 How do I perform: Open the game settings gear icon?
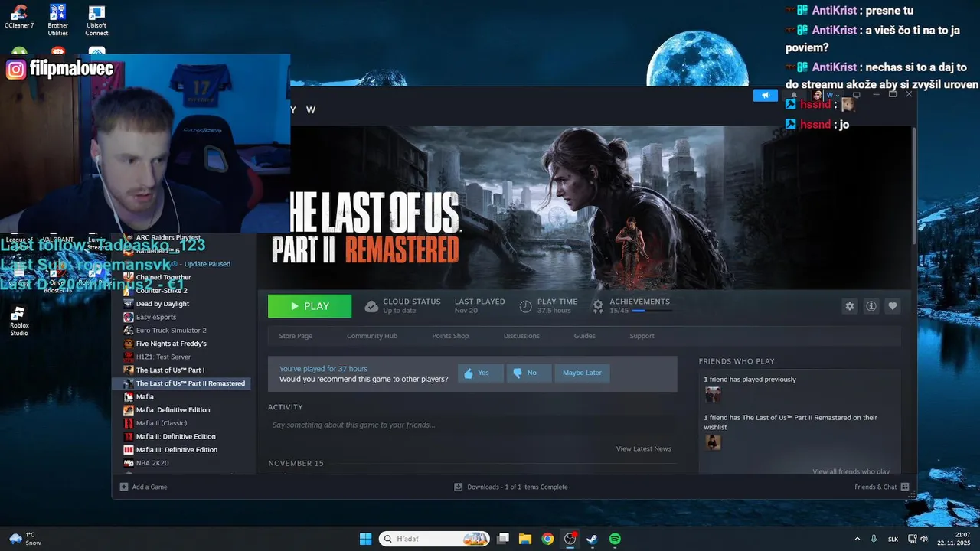pyautogui.click(x=849, y=306)
